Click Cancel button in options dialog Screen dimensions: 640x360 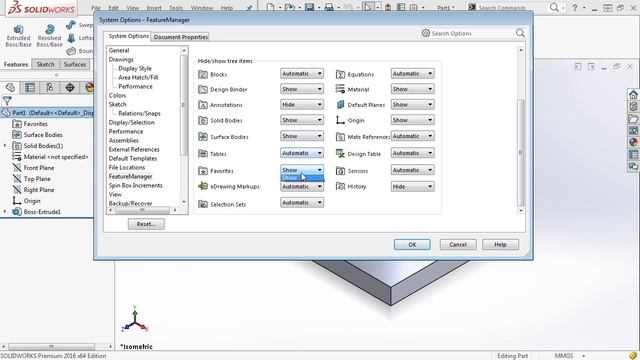458,244
